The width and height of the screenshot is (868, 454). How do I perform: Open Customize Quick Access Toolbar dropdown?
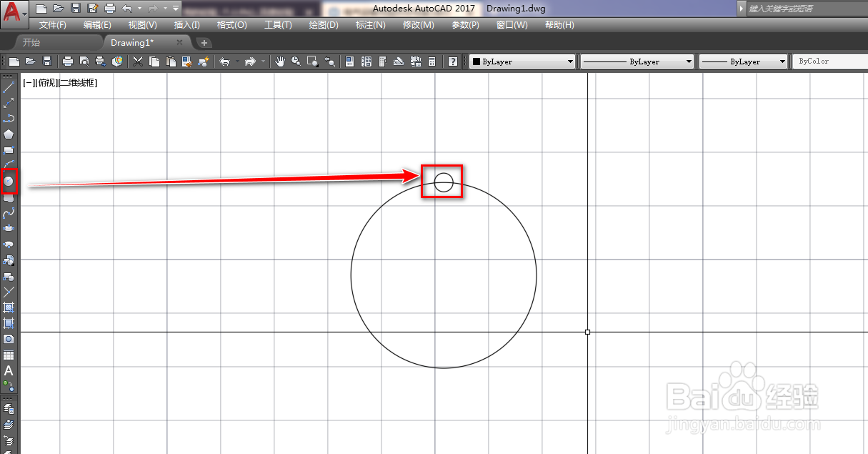pos(176,9)
